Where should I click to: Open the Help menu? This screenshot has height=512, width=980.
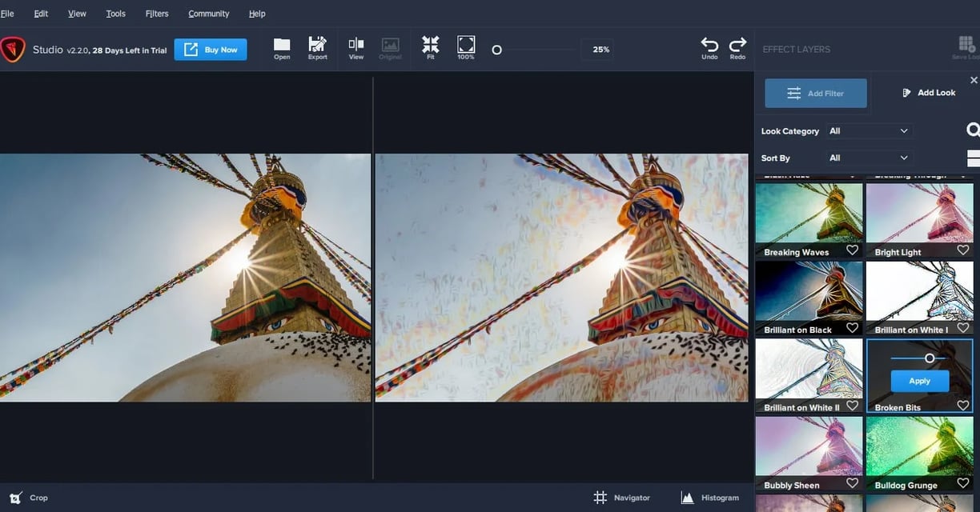pyautogui.click(x=257, y=14)
